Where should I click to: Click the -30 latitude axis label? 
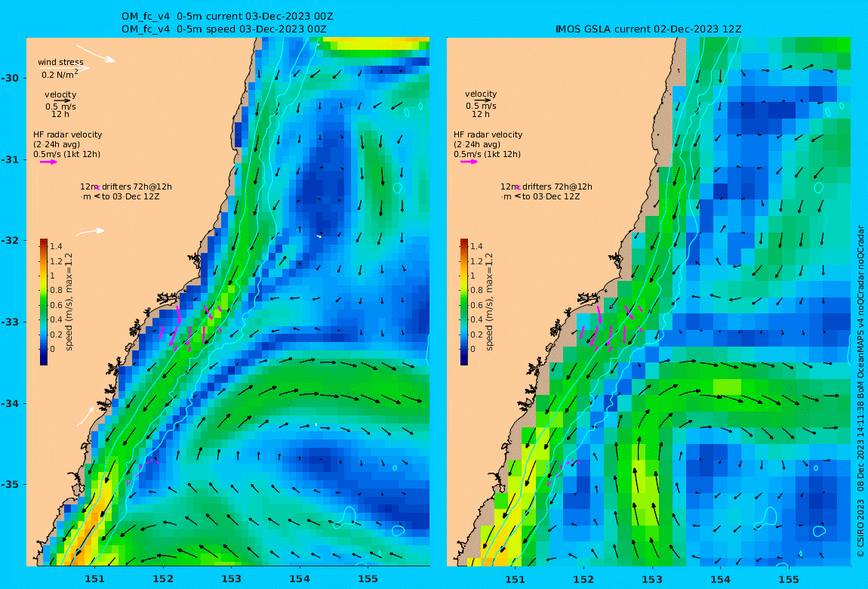click(11, 79)
